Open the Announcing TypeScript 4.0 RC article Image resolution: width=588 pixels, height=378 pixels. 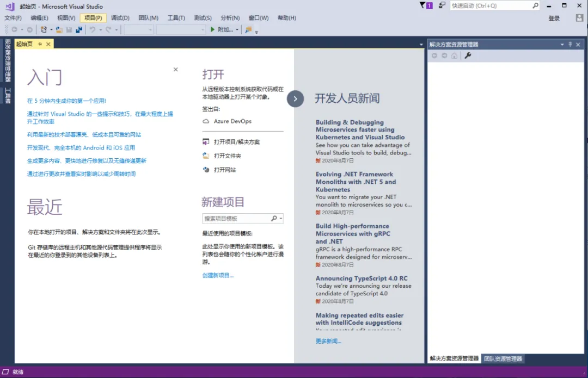(x=362, y=278)
